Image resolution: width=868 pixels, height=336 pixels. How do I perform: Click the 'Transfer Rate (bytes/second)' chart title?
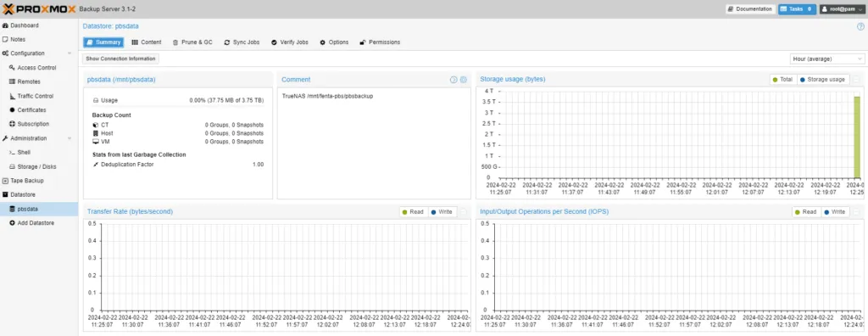click(x=130, y=212)
